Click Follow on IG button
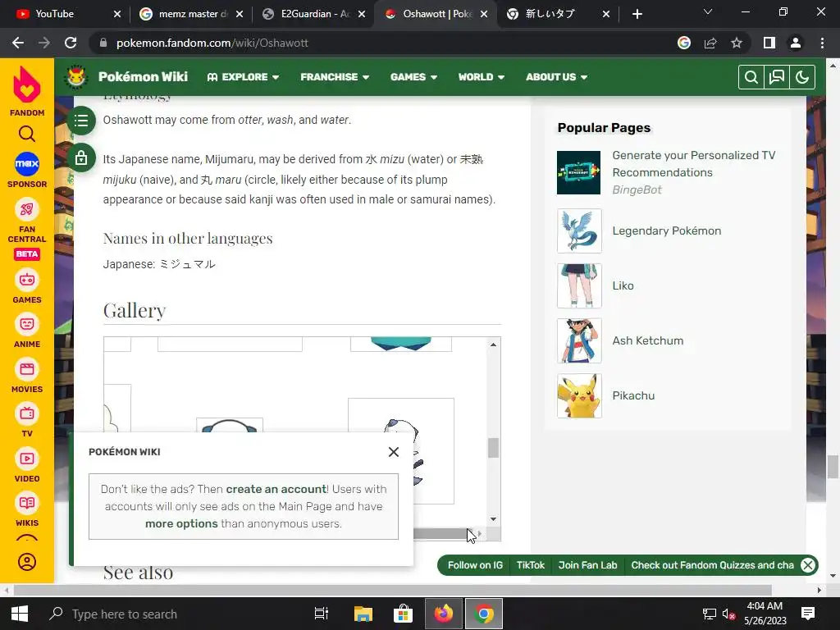The height and width of the screenshot is (630, 840). 475,565
